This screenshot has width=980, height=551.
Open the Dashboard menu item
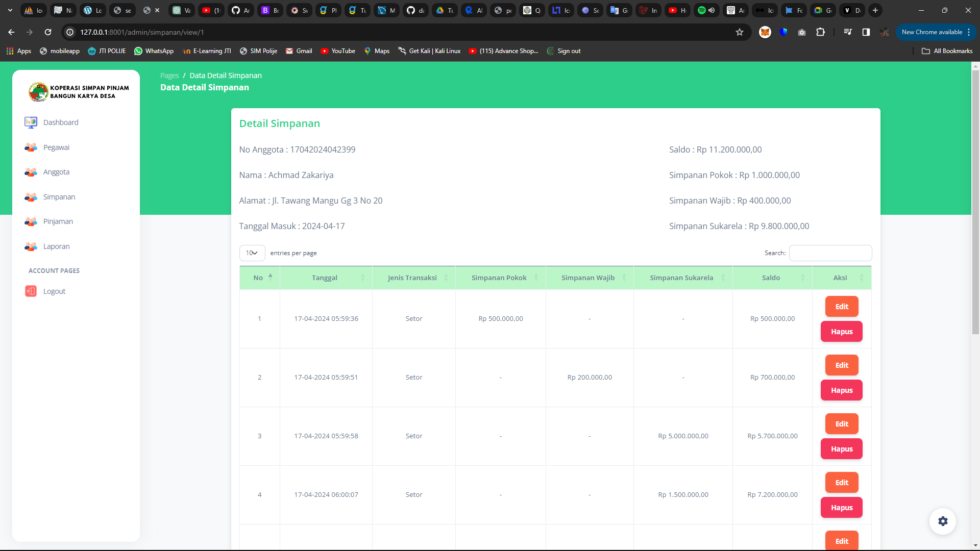[61, 122]
